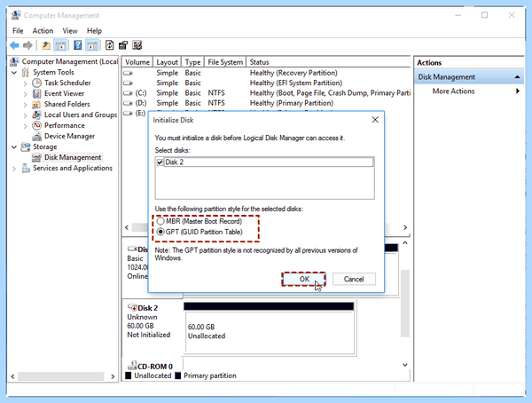The width and height of the screenshot is (532, 403).
Task: Click the console tree scroll-left arrow
Action: tap(12, 376)
